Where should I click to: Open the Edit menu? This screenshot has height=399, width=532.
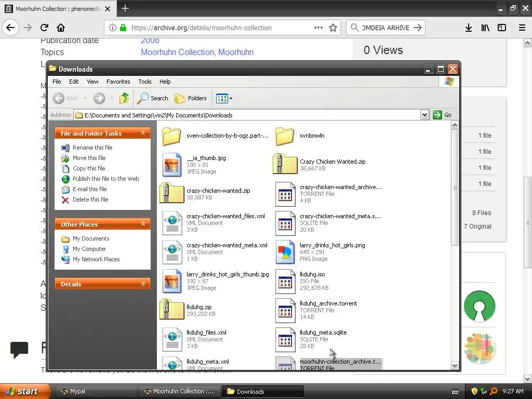[x=74, y=82]
